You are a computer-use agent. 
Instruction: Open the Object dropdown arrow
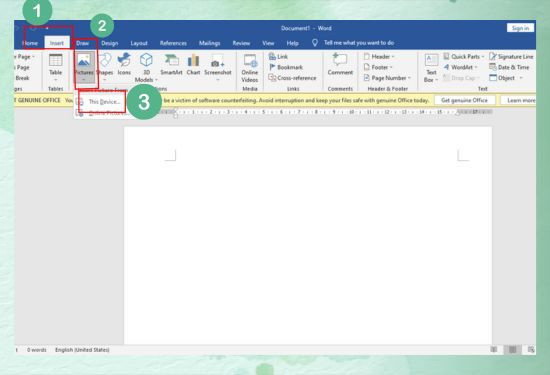tap(521, 78)
